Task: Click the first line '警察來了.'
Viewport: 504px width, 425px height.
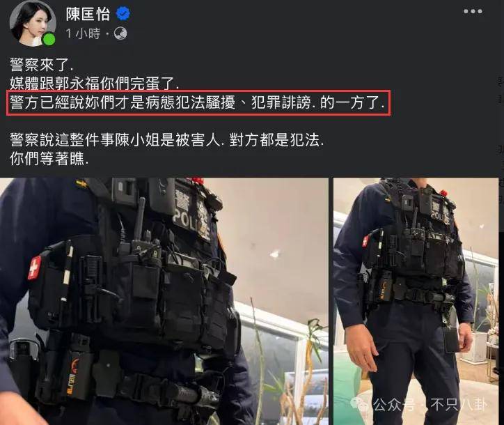Action: [x=42, y=65]
